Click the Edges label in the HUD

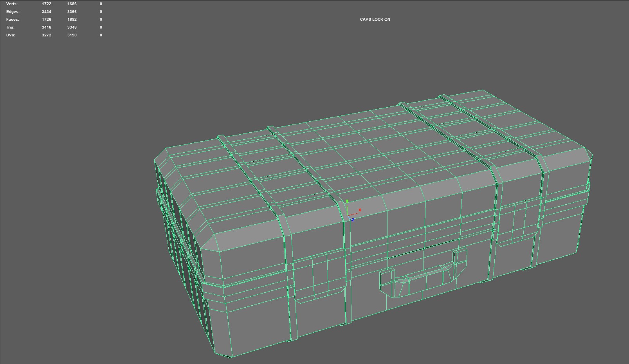pos(13,12)
